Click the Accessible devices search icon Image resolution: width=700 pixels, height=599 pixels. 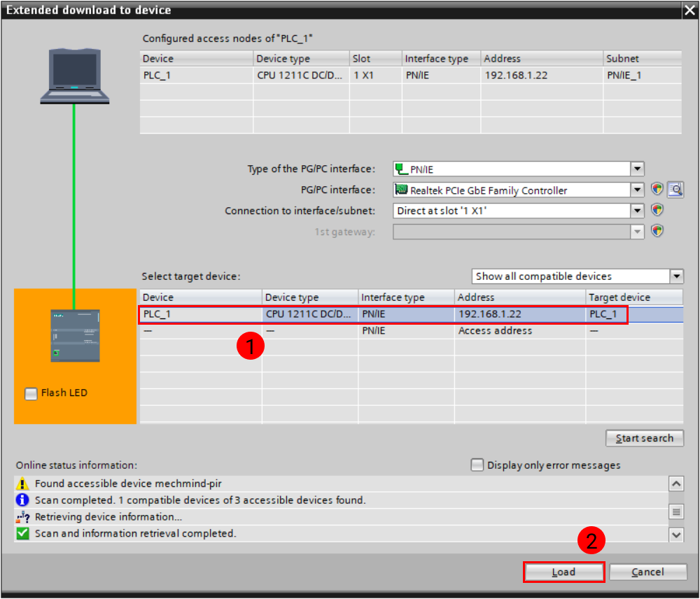[675, 189]
